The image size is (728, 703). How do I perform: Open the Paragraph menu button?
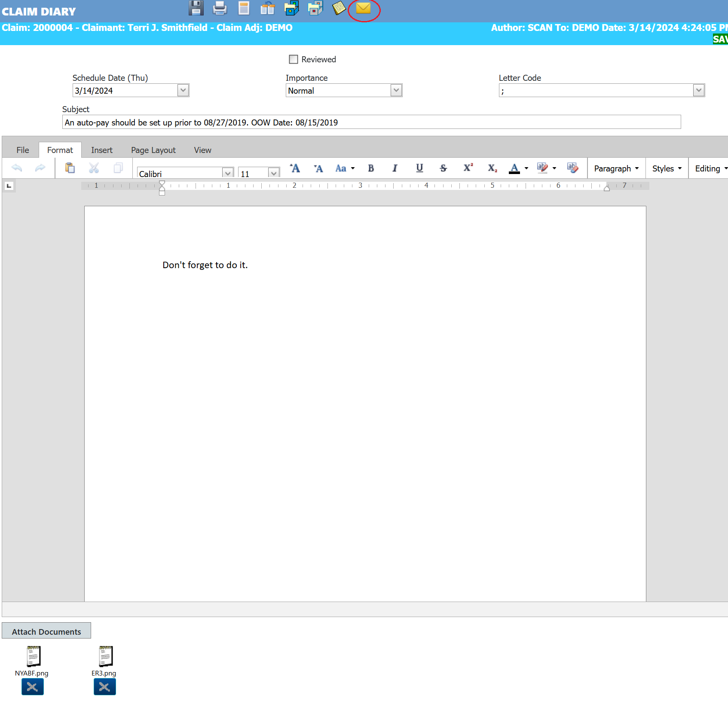click(616, 168)
